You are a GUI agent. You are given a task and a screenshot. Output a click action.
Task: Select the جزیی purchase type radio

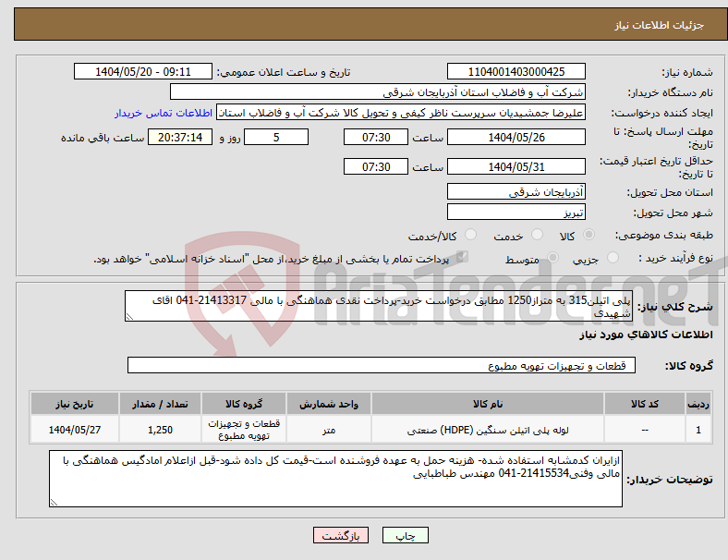tap(613, 257)
